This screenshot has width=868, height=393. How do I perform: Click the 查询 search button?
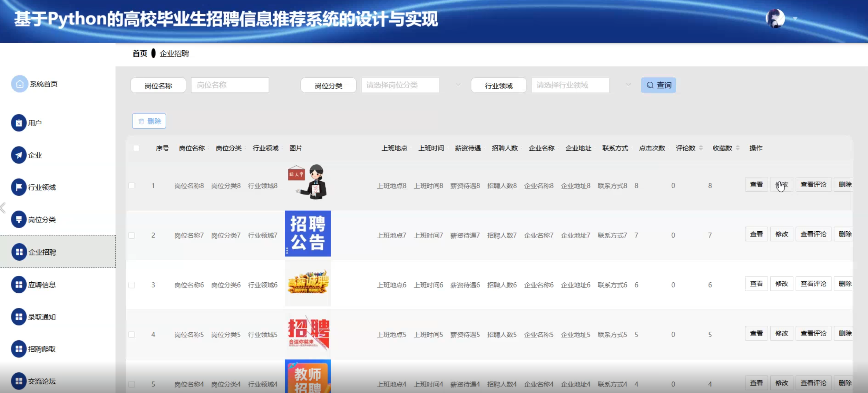point(658,85)
